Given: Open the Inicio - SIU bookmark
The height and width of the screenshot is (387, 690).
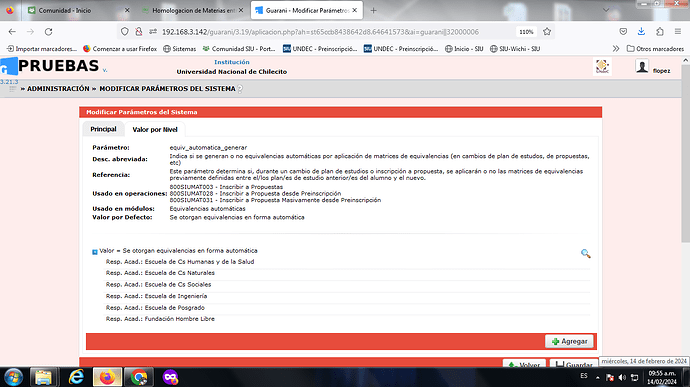Looking at the screenshot, I should 464,48.
